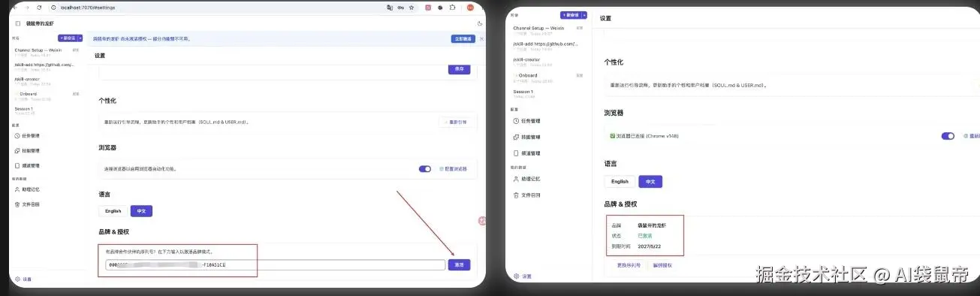
Task: Open /skill-creator session in right window
Action: pos(548,62)
